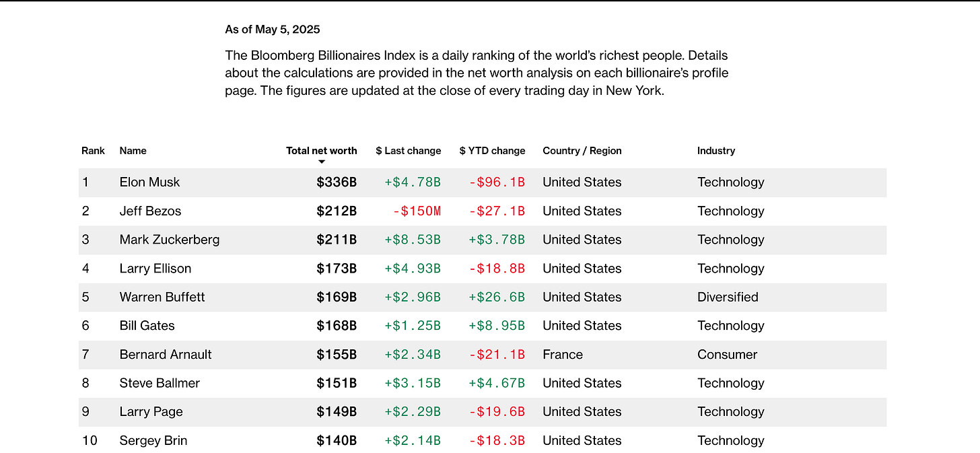Screen dimensions: 980x453
Task: Click the Industry column header
Action: click(715, 151)
